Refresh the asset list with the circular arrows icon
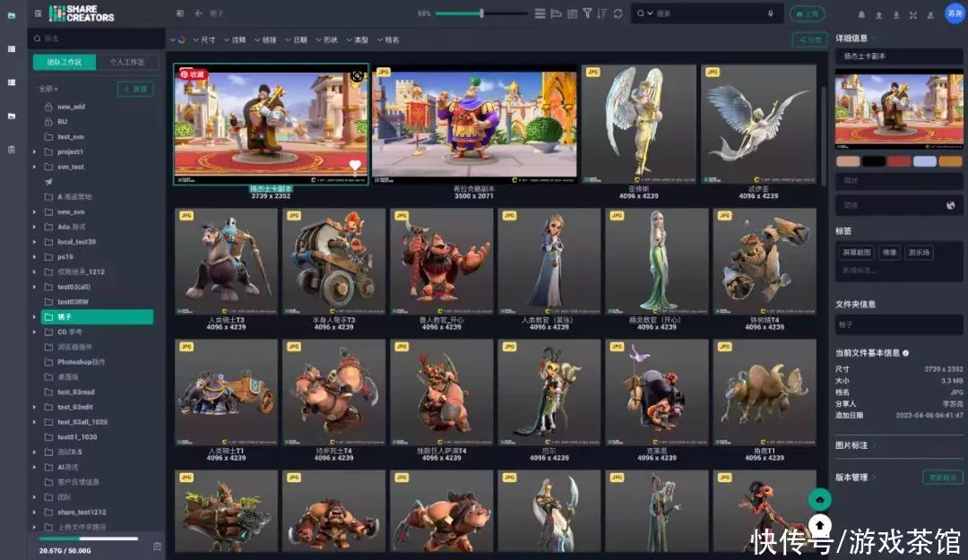968x560 pixels. point(618,13)
